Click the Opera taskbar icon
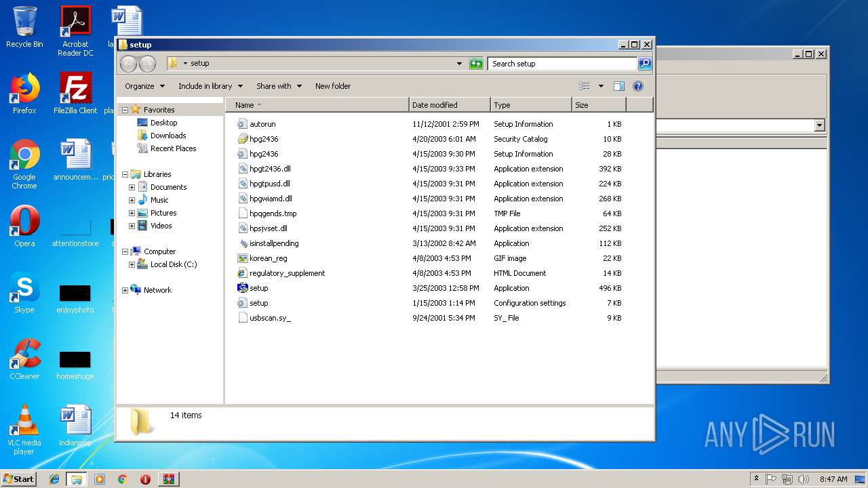868x488 pixels. (145, 479)
